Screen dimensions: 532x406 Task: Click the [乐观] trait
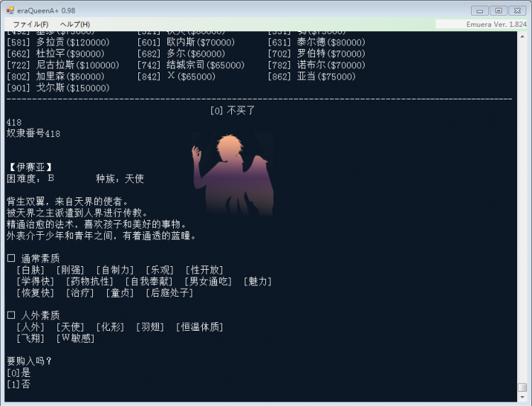[160, 270]
